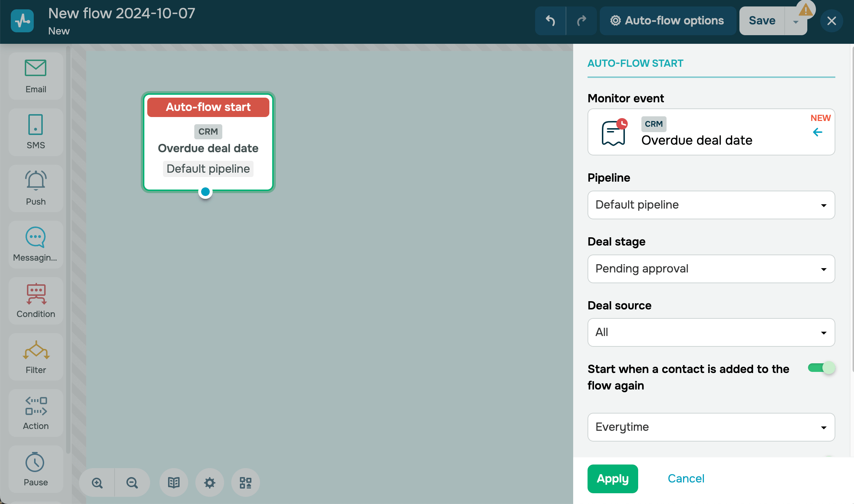Viewport: 854px width, 504px height.
Task: Open the Pipeline dropdown
Action: coord(711,205)
